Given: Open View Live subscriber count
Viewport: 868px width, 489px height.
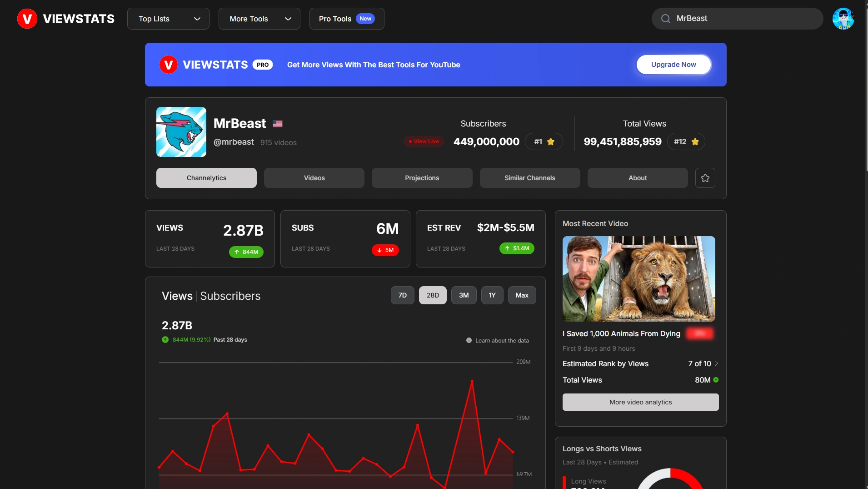Looking at the screenshot, I should 424,141.
